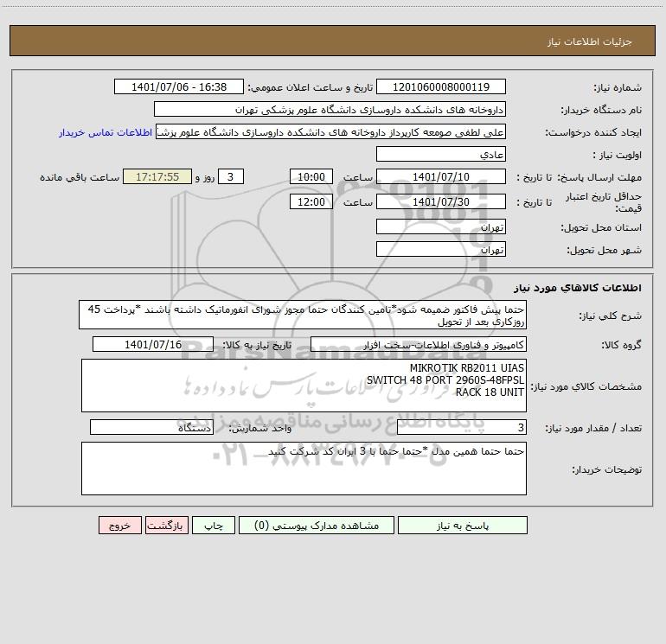This screenshot has height=644, width=666.
Task: Click response deadline date 1401/07/10
Action: [x=441, y=176]
